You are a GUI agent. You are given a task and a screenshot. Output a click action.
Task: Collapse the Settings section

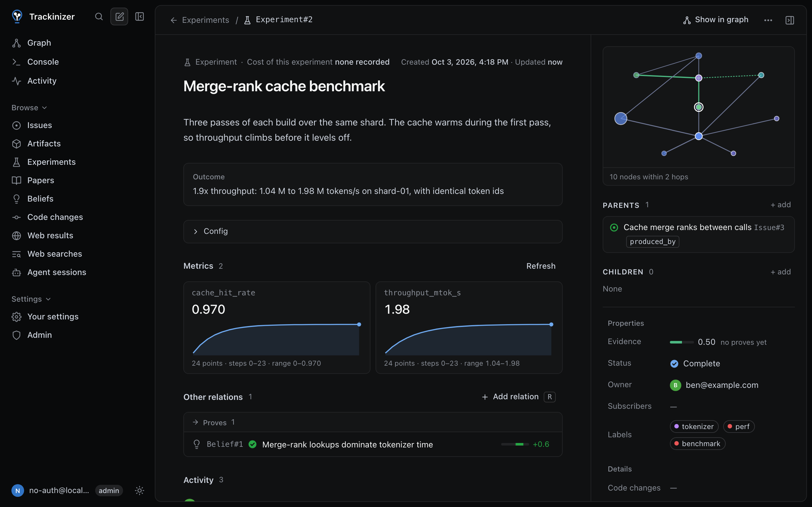click(x=31, y=299)
